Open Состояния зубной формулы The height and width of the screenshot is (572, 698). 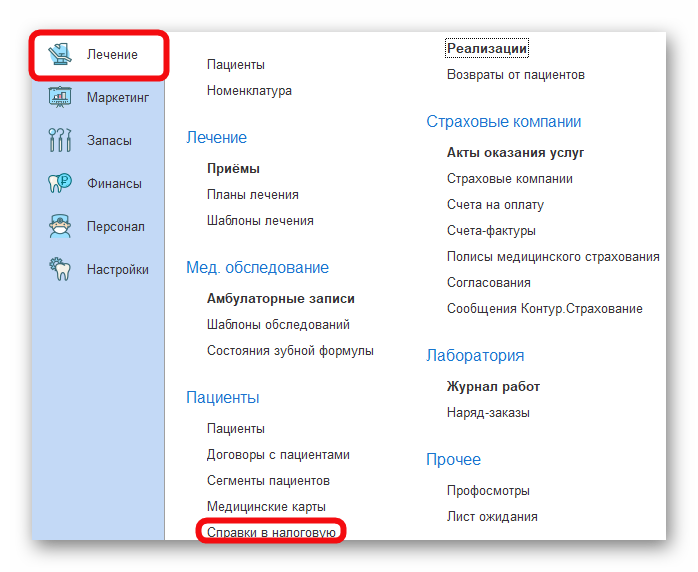[x=290, y=351]
